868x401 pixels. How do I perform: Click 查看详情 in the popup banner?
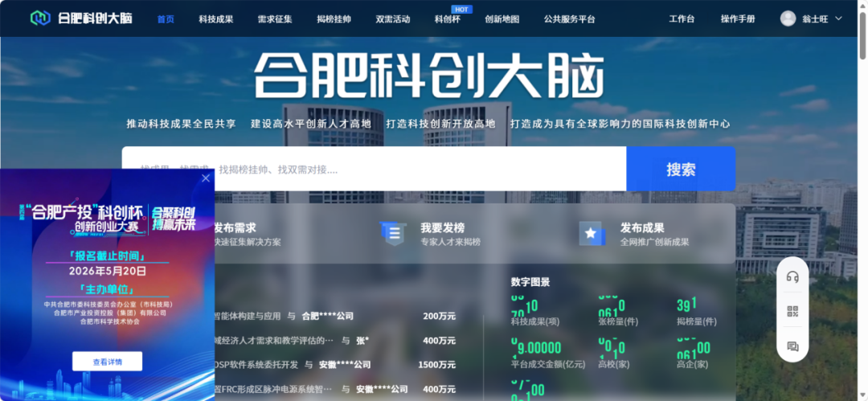point(108,362)
